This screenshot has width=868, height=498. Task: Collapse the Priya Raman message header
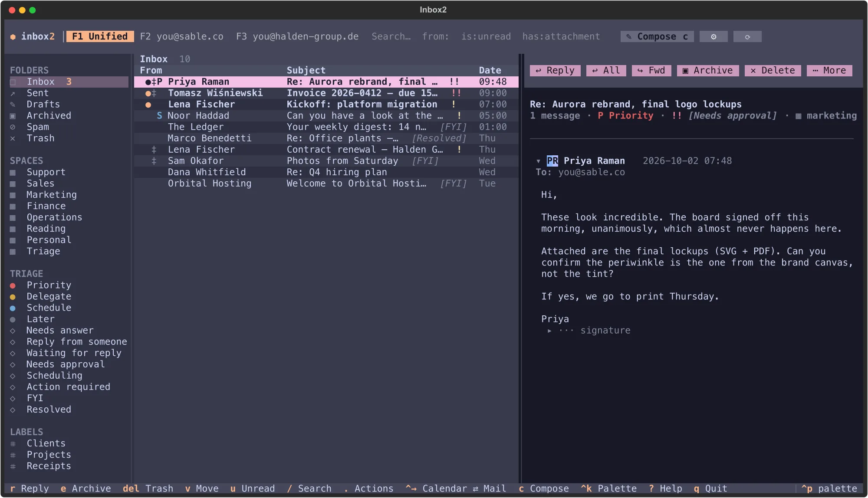point(538,161)
